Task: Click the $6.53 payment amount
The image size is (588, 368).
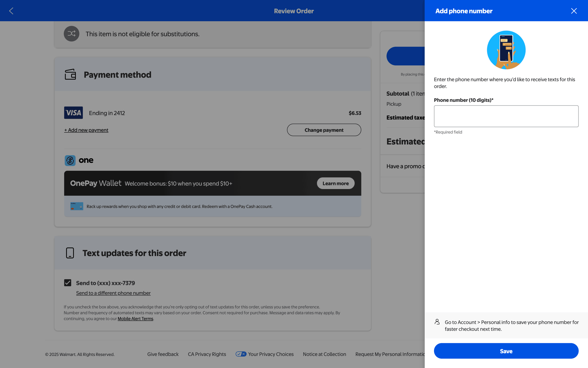Action: pos(355,113)
